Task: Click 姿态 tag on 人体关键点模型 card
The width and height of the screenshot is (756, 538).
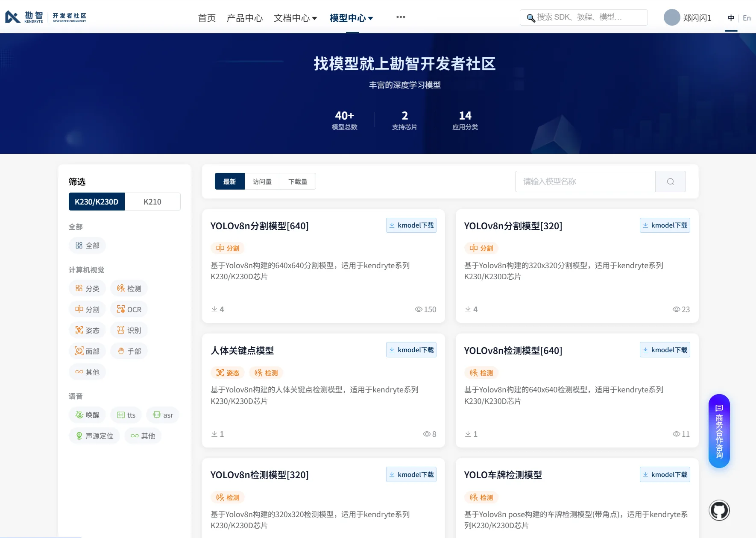Action: point(228,373)
